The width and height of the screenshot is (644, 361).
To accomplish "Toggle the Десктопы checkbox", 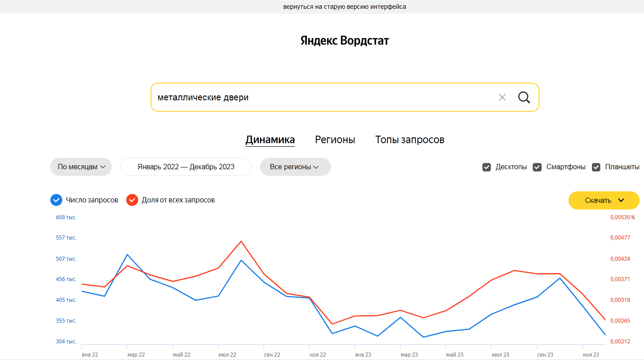I will (486, 167).
